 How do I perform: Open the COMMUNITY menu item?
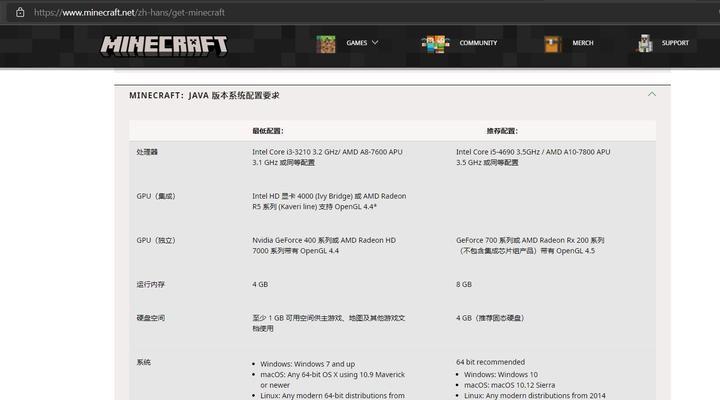point(478,43)
